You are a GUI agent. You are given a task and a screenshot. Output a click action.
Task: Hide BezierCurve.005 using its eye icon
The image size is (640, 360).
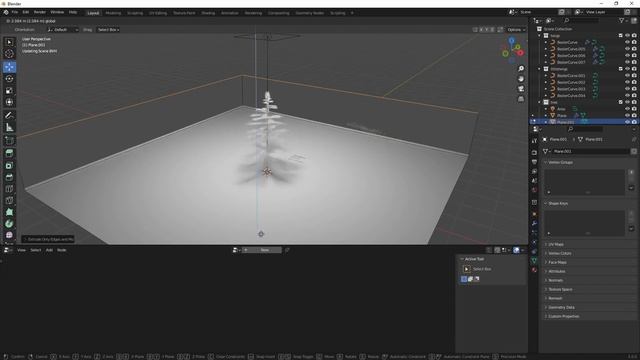tap(627, 49)
